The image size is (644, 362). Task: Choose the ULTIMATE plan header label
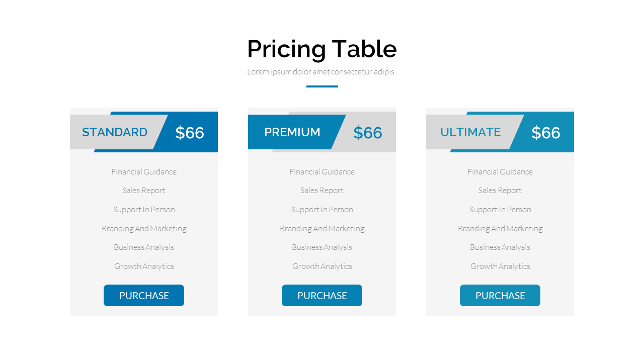[x=470, y=132]
